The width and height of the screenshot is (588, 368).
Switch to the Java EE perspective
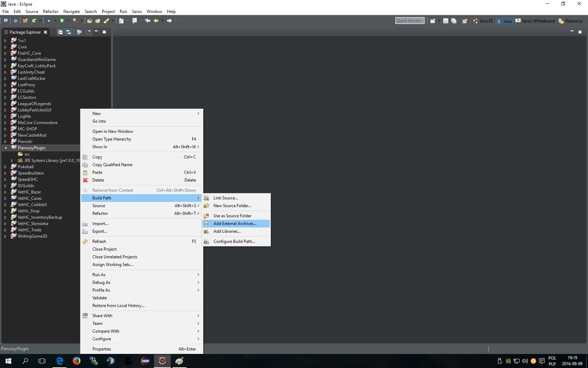pyautogui.click(x=483, y=21)
